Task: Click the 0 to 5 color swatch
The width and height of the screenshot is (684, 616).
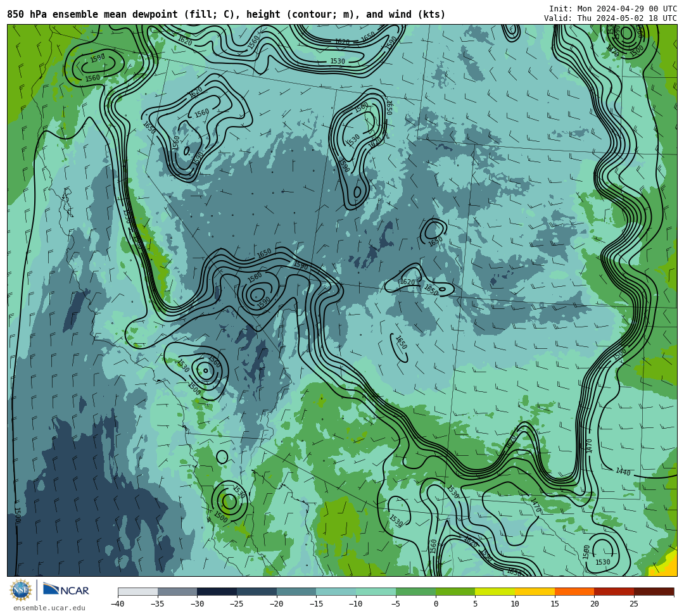Action: click(x=455, y=591)
